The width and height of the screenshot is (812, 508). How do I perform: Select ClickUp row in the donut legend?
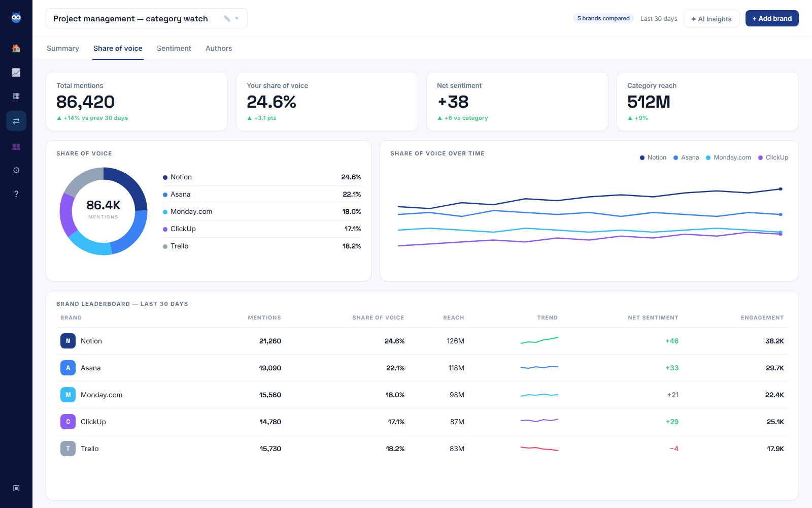pyautogui.click(x=262, y=229)
